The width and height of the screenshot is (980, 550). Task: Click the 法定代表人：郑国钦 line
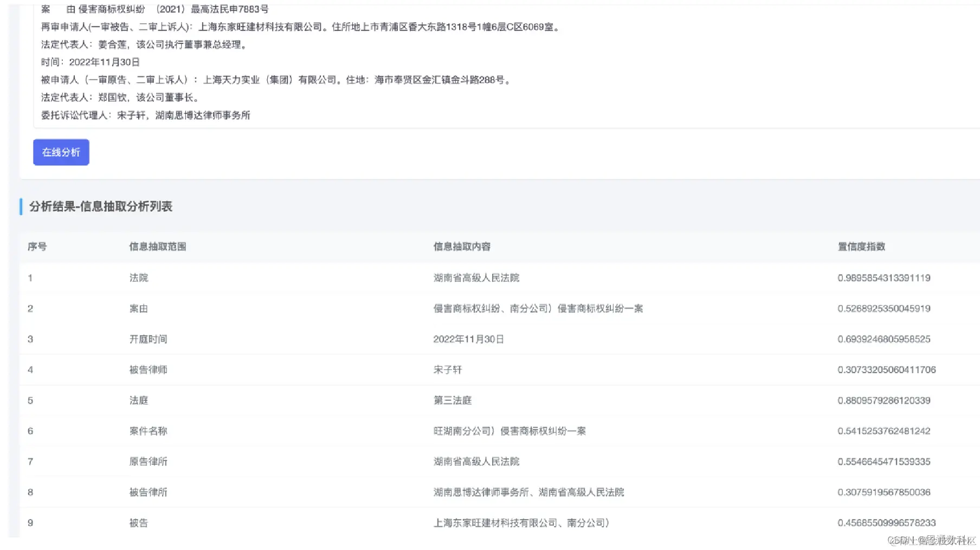click(x=121, y=97)
